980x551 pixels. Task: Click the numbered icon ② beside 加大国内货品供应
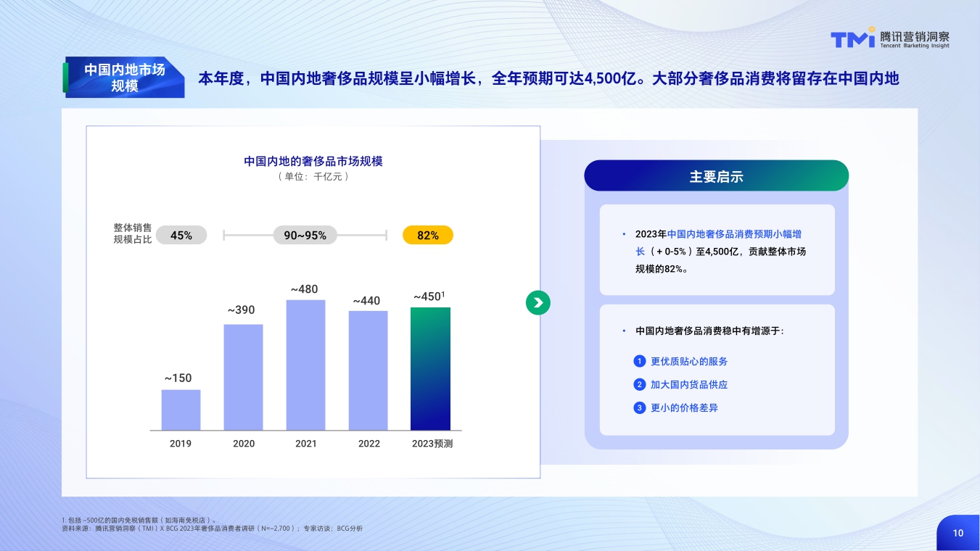click(x=639, y=384)
